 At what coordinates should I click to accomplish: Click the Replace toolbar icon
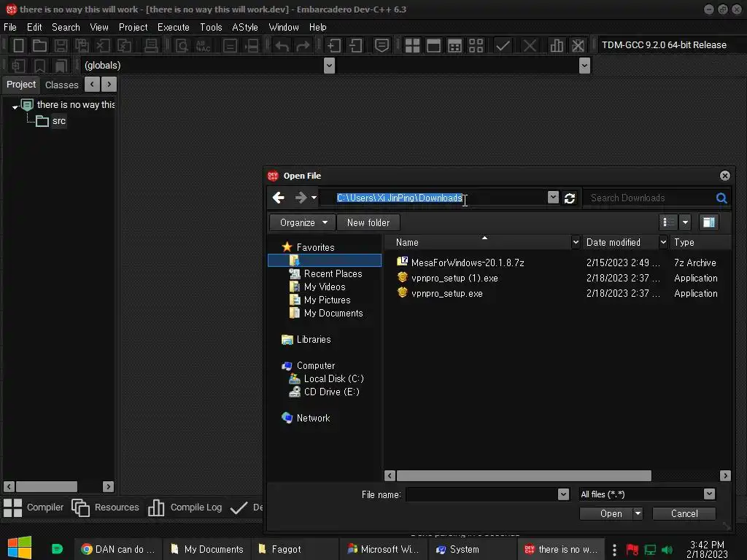click(203, 46)
